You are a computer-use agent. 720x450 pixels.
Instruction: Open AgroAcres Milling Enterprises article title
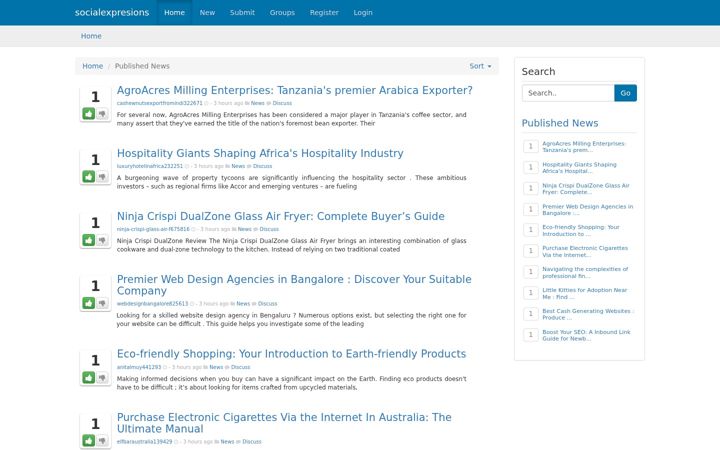coord(294,90)
